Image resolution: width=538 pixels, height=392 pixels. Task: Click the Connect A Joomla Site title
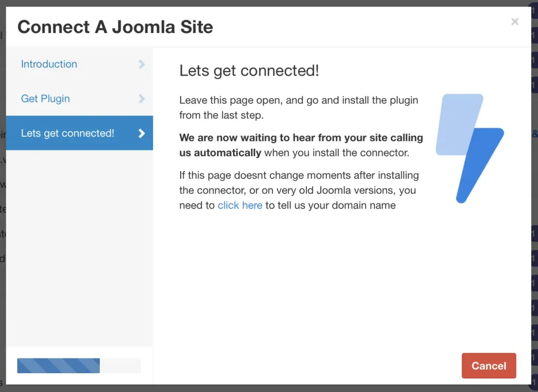115,26
